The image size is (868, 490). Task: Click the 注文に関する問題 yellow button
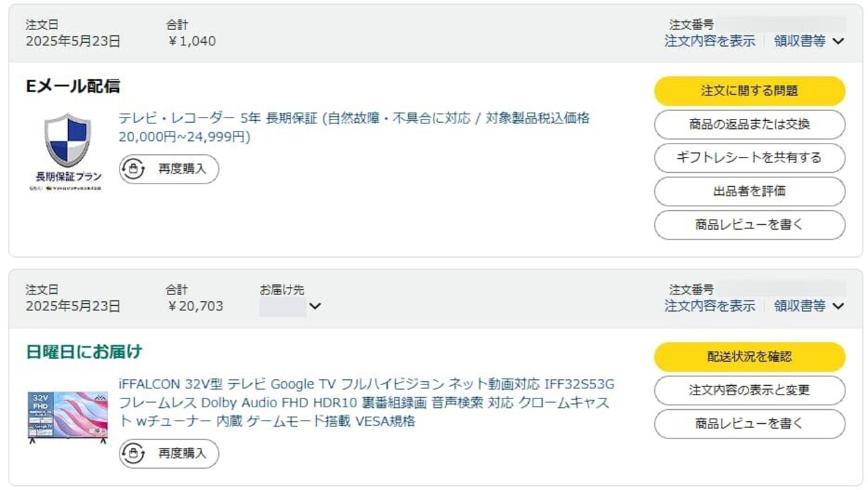749,91
